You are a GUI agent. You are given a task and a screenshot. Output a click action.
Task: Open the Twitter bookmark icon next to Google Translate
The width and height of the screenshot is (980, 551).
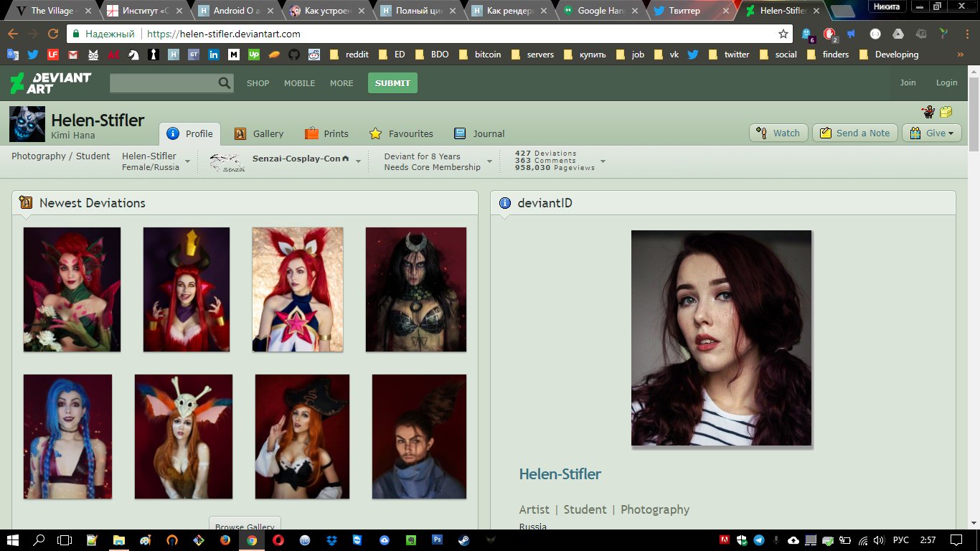[x=33, y=55]
